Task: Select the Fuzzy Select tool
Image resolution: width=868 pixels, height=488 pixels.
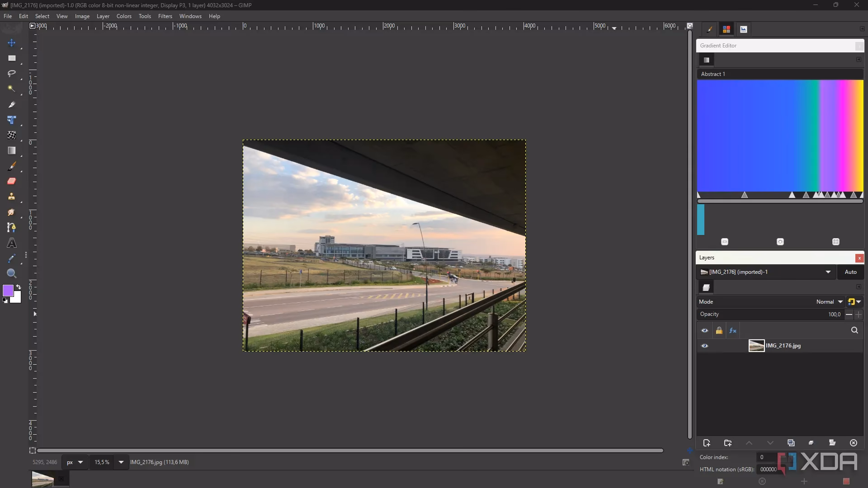Action: (11, 89)
